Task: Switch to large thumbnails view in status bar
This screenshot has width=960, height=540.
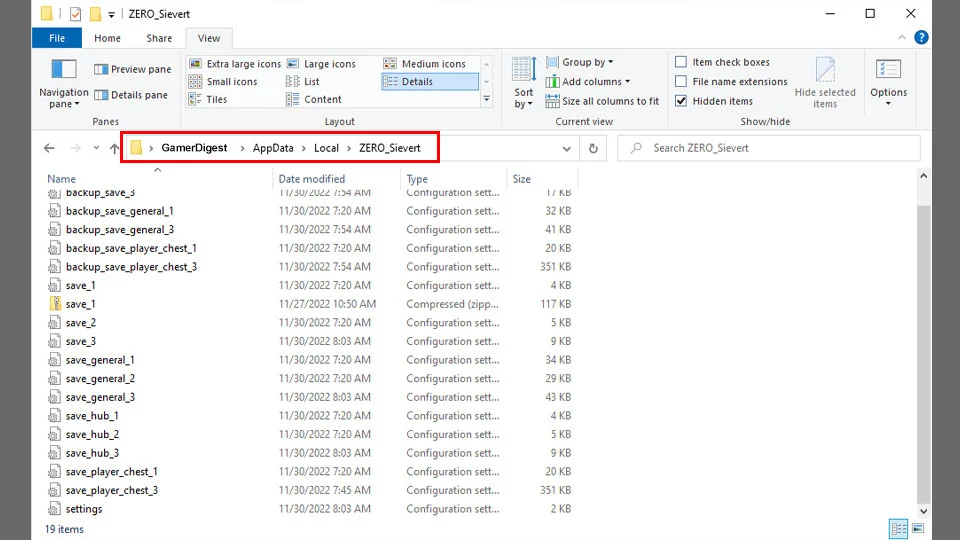Action: click(918, 528)
